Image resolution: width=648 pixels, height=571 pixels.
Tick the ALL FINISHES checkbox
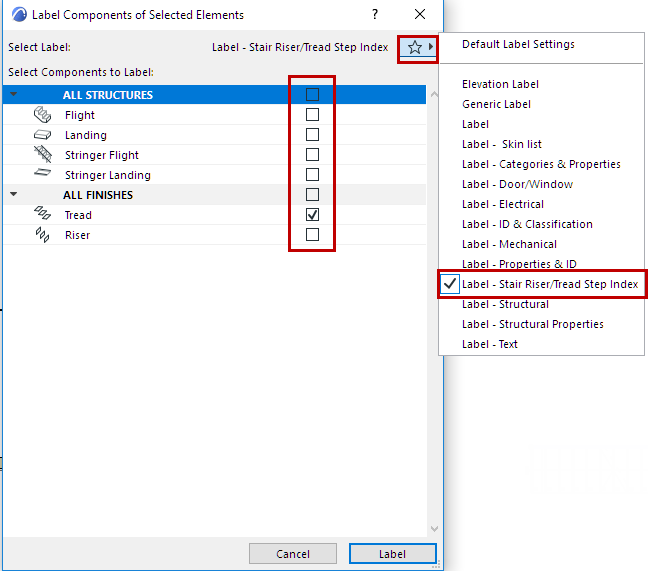[x=312, y=194]
